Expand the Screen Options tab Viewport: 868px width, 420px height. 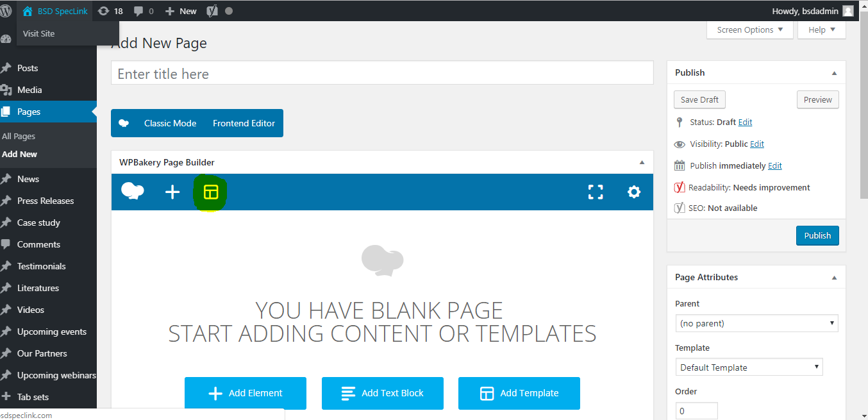749,29
